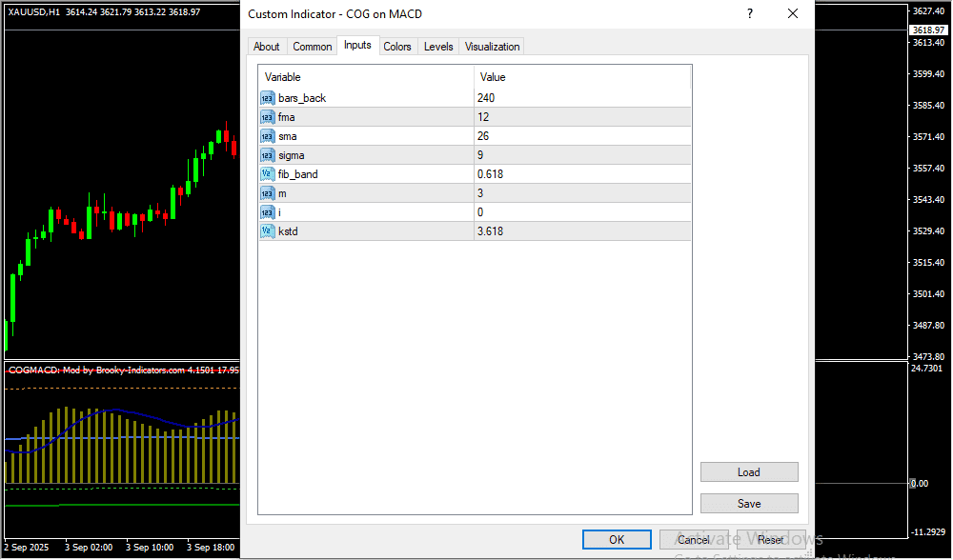The height and width of the screenshot is (560, 953).
Task: Close the Custom Indicator dialog
Action: (792, 14)
